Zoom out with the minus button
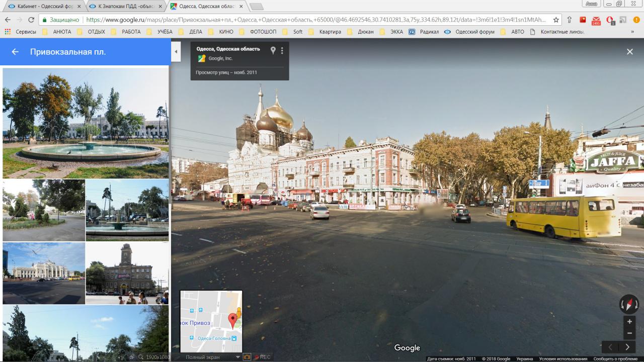Image resolution: width=644 pixels, height=362 pixels. pyautogui.click(x=629, y=333)
